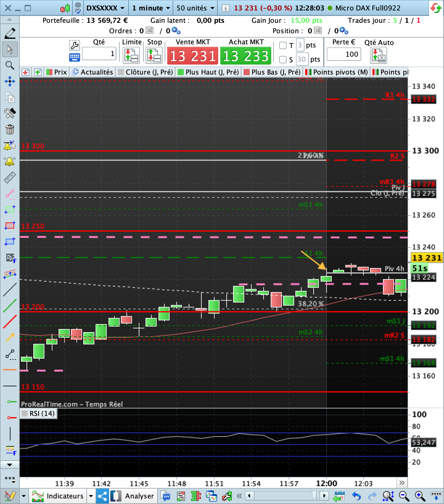Click the Perte € input field
The image size is (444, 504).
[x=344, y=54]
